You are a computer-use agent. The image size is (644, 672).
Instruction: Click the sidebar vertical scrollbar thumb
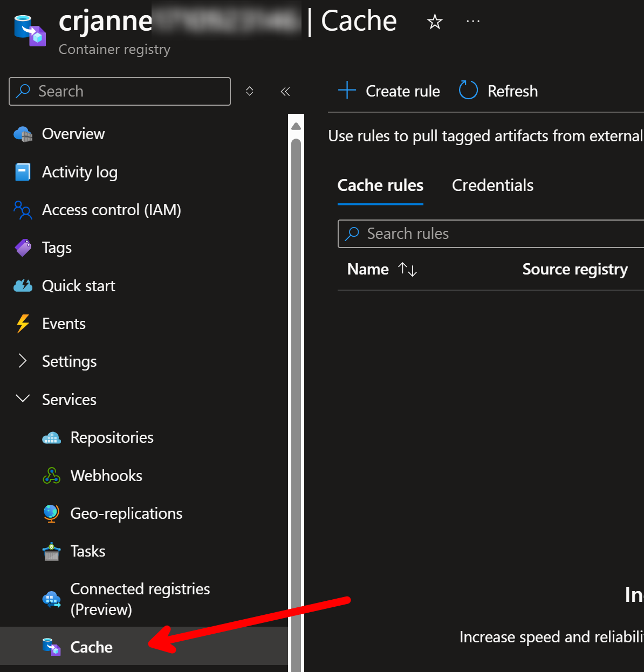coord(296,404)
